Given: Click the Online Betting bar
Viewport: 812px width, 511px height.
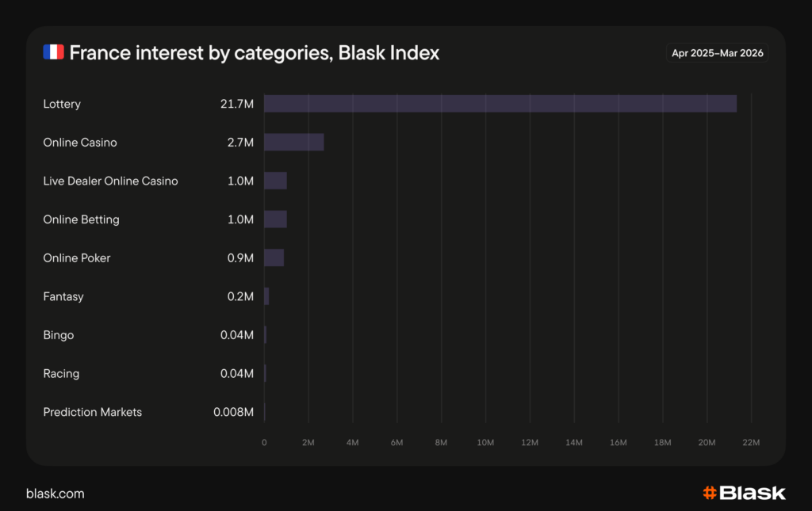Looking at the screenshot, I should [x=275, y=219].
